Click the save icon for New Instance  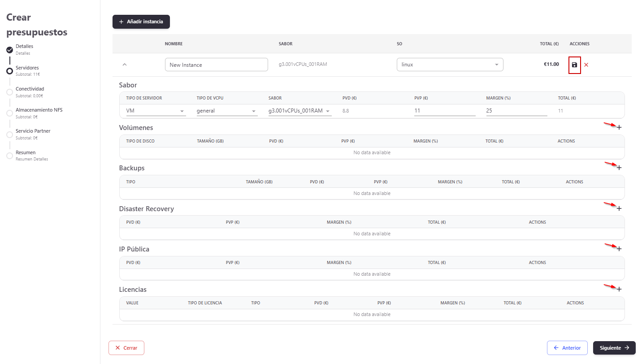[x=574, y=65]
